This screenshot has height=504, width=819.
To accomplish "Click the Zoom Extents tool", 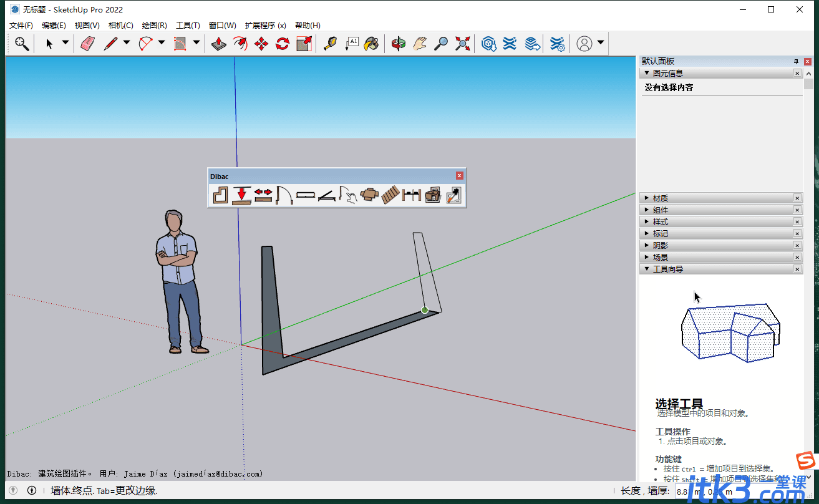I will pos(462,44).
